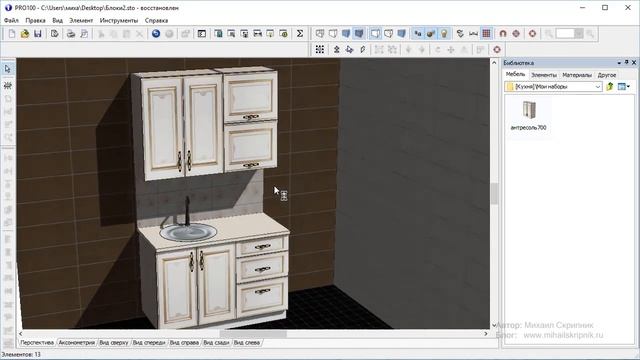Click the red ring autocenter icon on top toolbar
640x360 pixels.
coord(532,34)
